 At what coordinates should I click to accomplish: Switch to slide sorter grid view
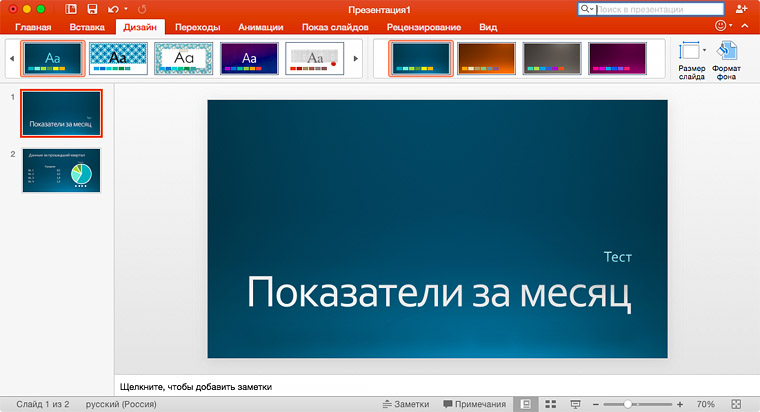point(551,403)
